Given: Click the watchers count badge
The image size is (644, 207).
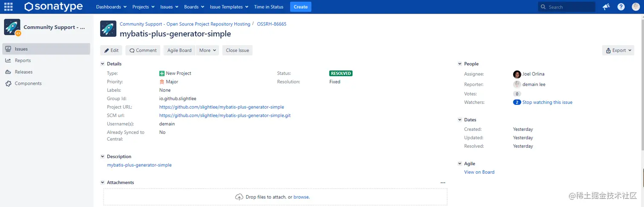Looking at the screenshot, I should coord(517,102).
